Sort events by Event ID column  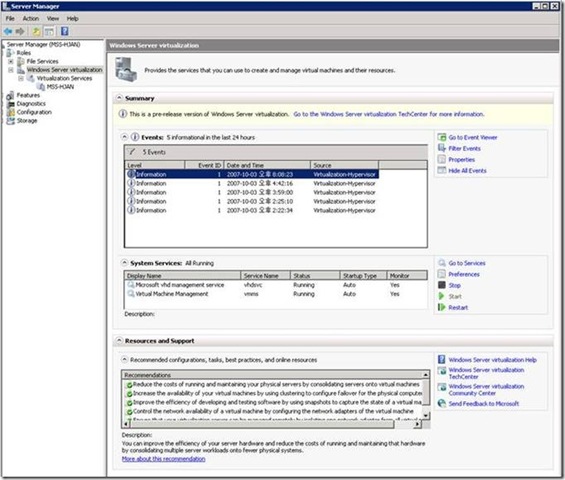[204, 165]
